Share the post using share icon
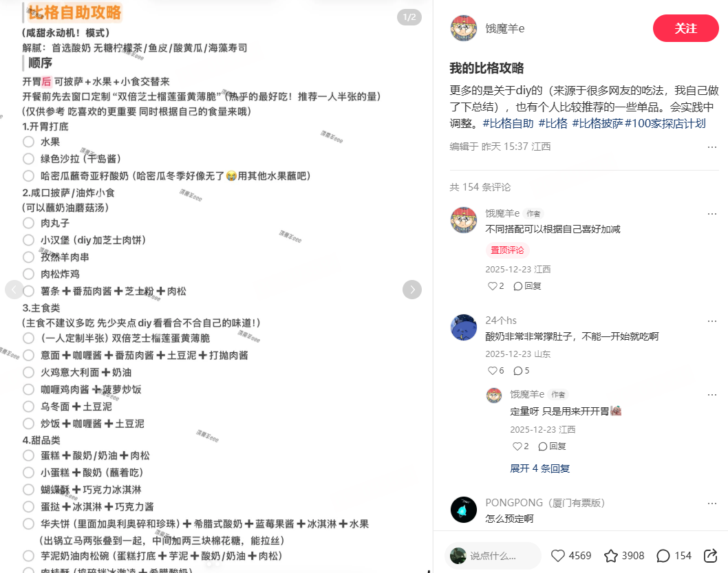This screenshot has height=573, width=728. 710,556
